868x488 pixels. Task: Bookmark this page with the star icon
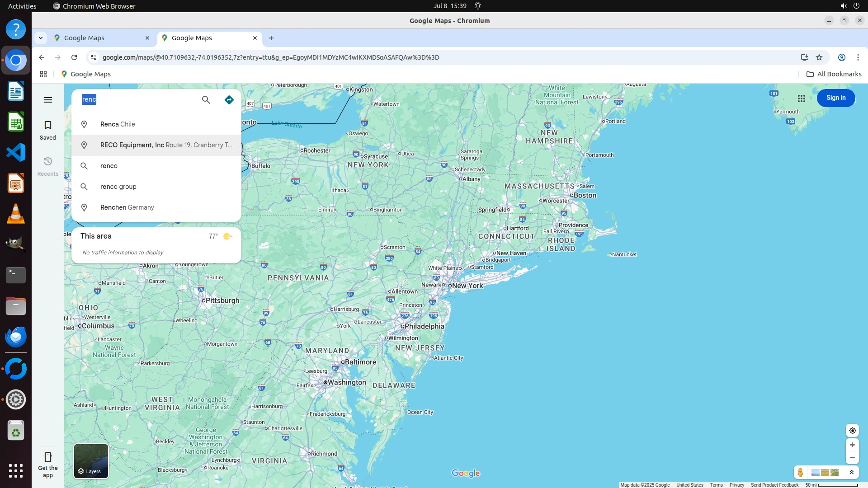pos(819,57)
